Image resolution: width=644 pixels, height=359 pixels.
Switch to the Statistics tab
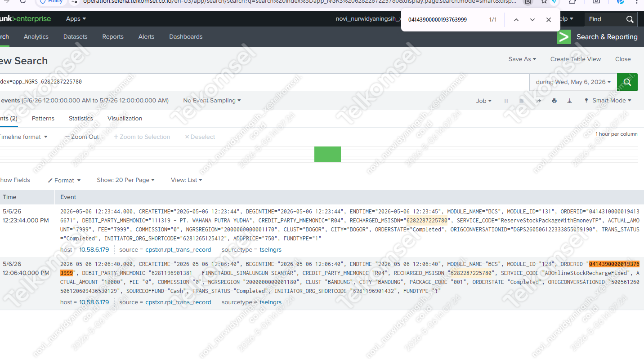coord(81,119)
